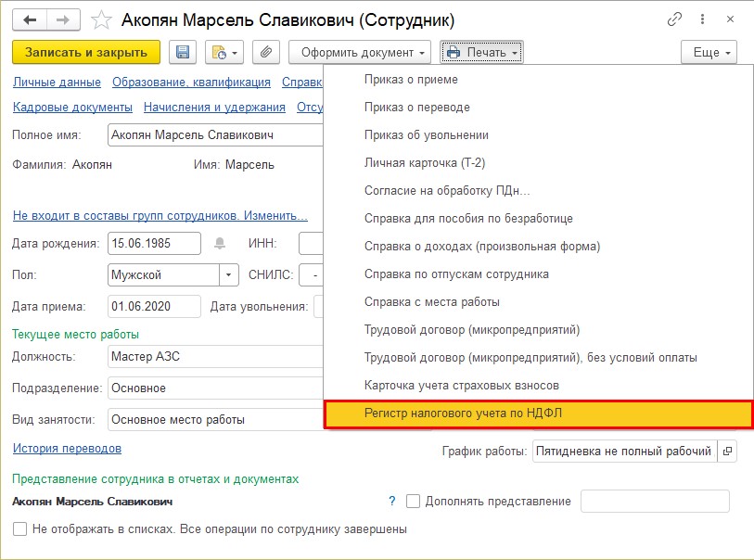
Task: Open the 'История переводов' link
Action: pyautogui.click(x=67, y=449)
